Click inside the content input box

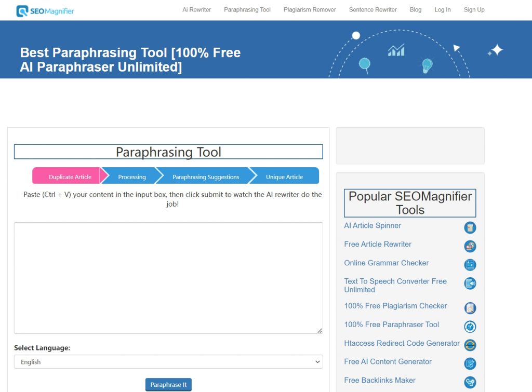click(168, 278)
